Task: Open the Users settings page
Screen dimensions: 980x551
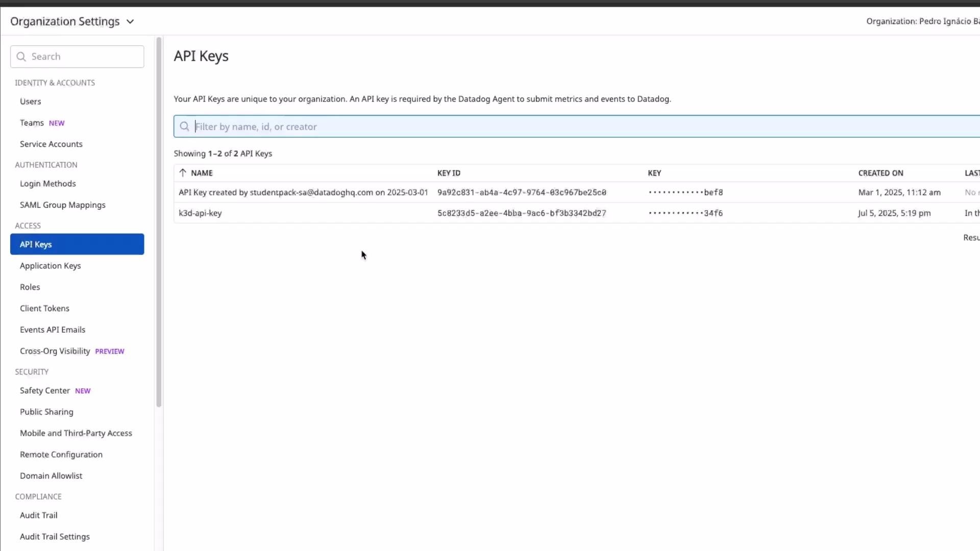Action: pos(30,102)
